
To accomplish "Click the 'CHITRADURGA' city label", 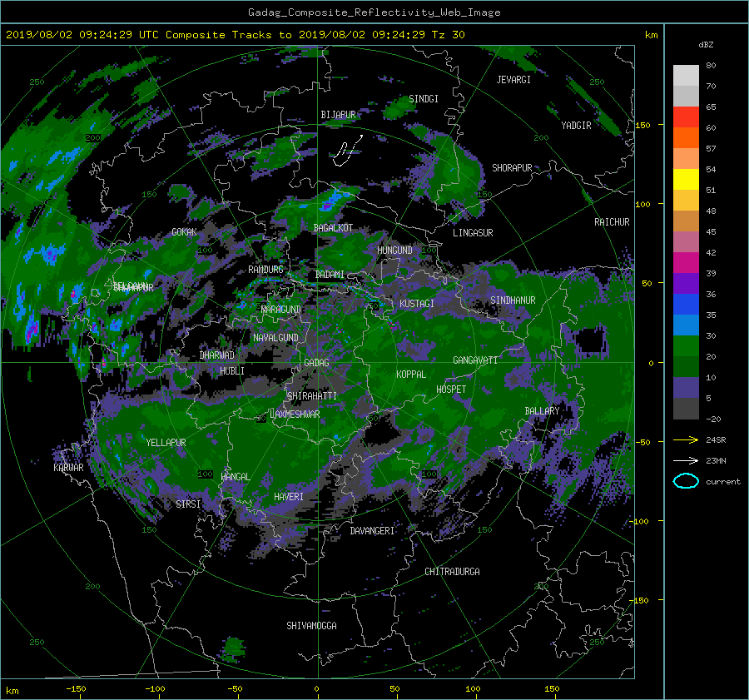I will pyautogui.click(x=453, y=572).
